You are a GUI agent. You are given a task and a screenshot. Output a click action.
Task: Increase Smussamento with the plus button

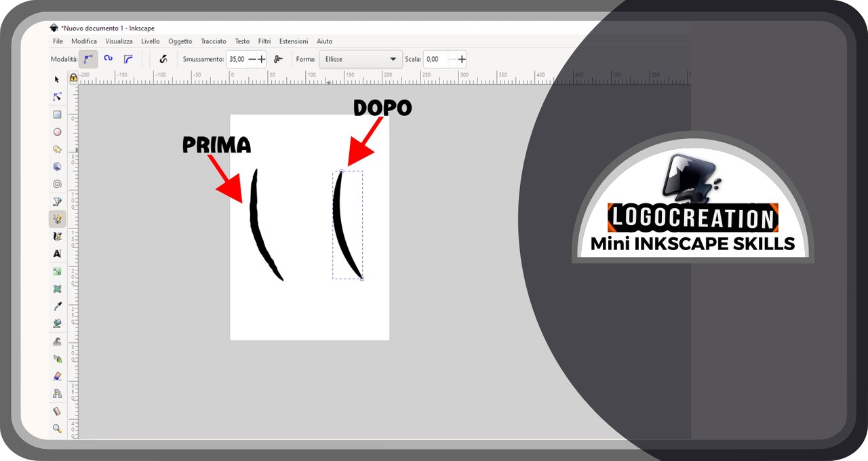click(262, 59)
